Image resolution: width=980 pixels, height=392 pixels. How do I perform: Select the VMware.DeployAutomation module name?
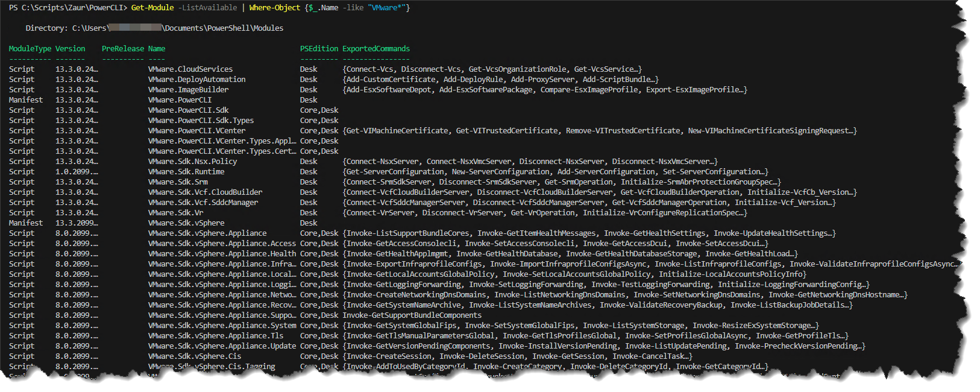(197, 80)
